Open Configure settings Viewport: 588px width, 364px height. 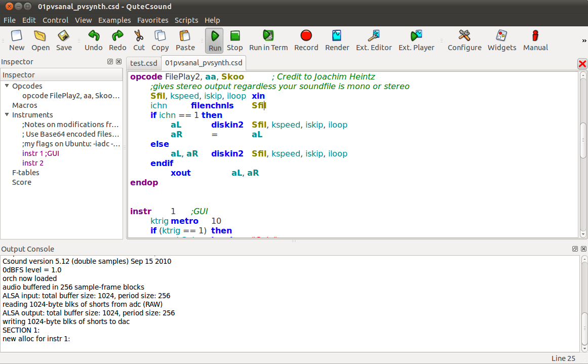(x=464, y=41)
